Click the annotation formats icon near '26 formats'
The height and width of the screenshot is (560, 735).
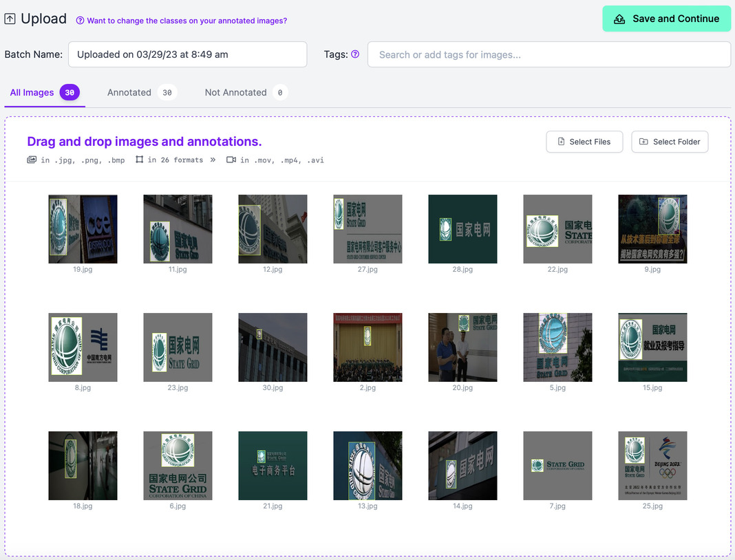click(x=140, y=160)
